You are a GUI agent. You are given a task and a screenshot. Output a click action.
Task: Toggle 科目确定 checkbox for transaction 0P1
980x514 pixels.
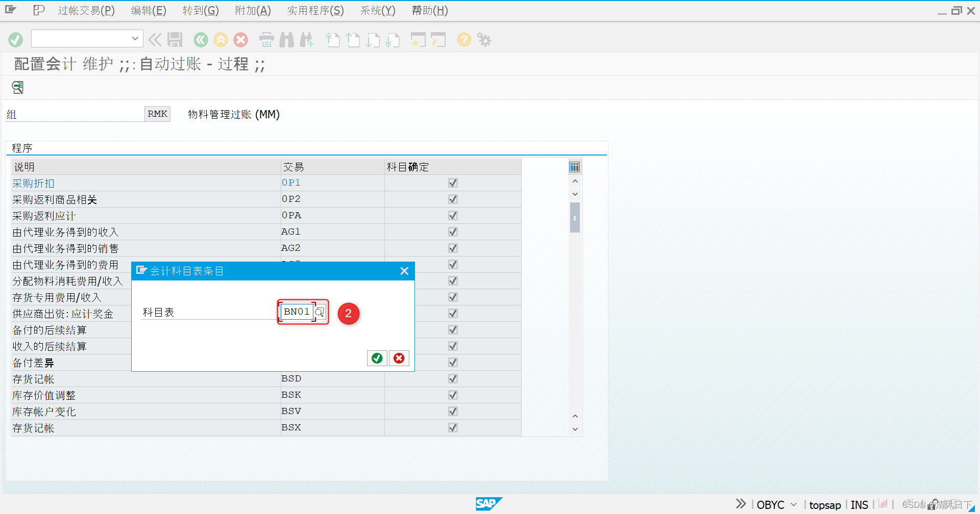452,183
